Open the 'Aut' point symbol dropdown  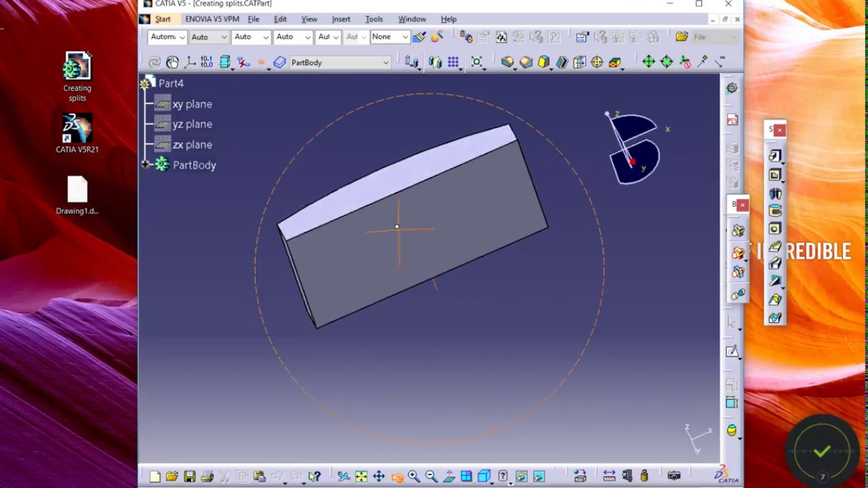336,37
